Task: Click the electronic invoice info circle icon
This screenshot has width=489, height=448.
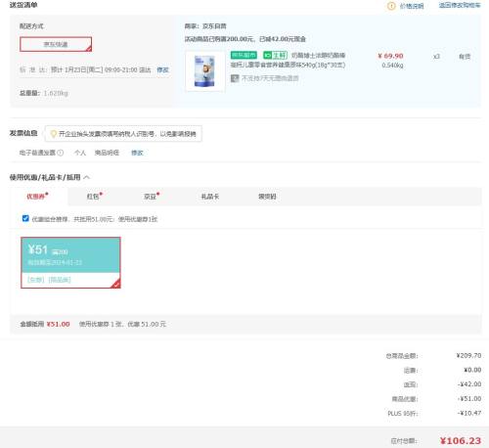Action: 61,153
